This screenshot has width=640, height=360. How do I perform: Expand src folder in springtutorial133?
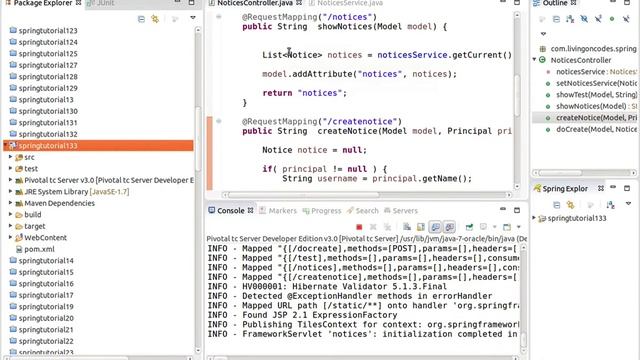pos(10,157)
